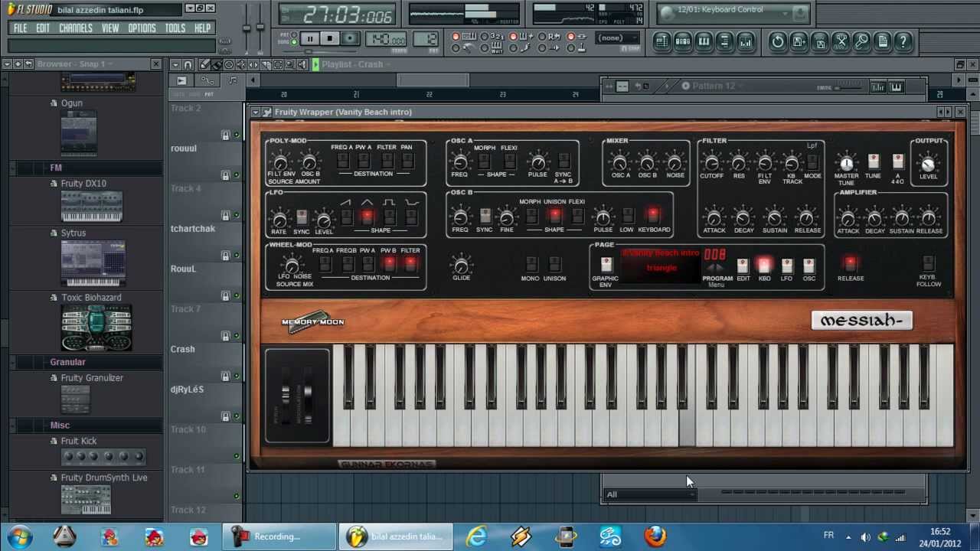Open the HELP menu

pyautogui.click(x=202, y=28)
